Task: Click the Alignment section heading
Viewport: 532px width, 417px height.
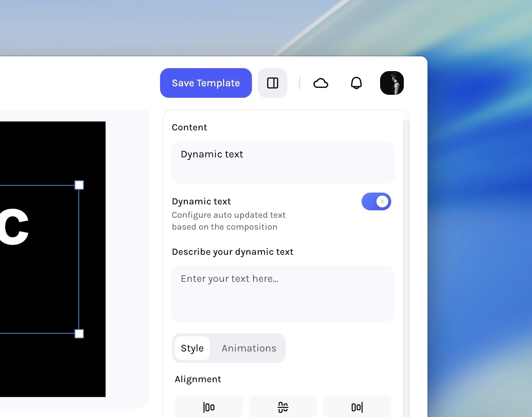Action: point(198,379)
